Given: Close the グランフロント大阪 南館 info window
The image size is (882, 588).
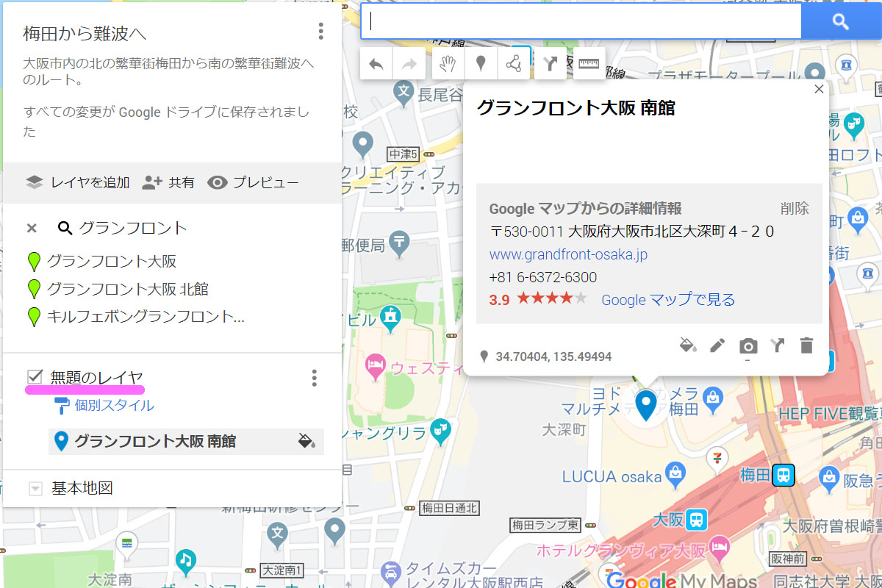Looking at the screenshot, I should pyautogui.click(x=820, y=89).
